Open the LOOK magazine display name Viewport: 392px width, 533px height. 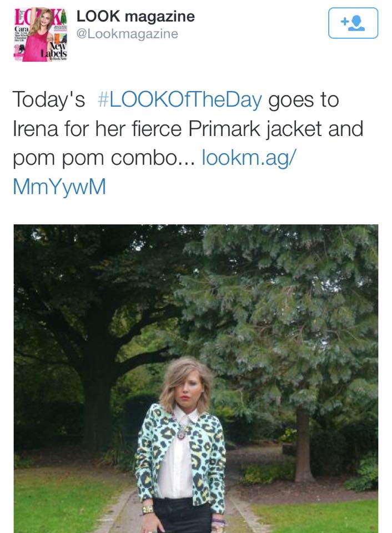click(135, 17)
